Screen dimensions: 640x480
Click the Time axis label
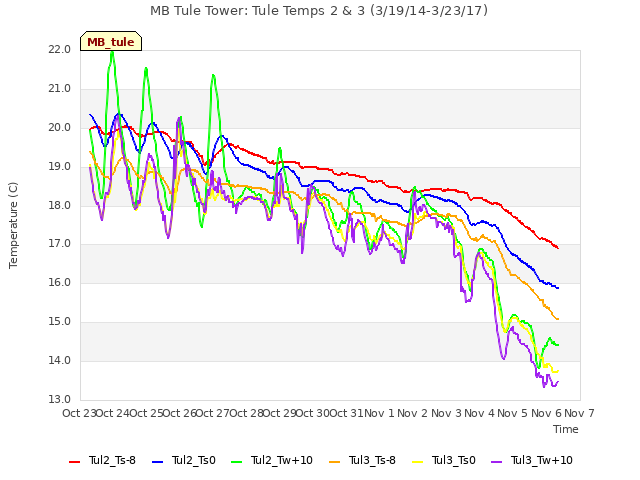(566, 429)
